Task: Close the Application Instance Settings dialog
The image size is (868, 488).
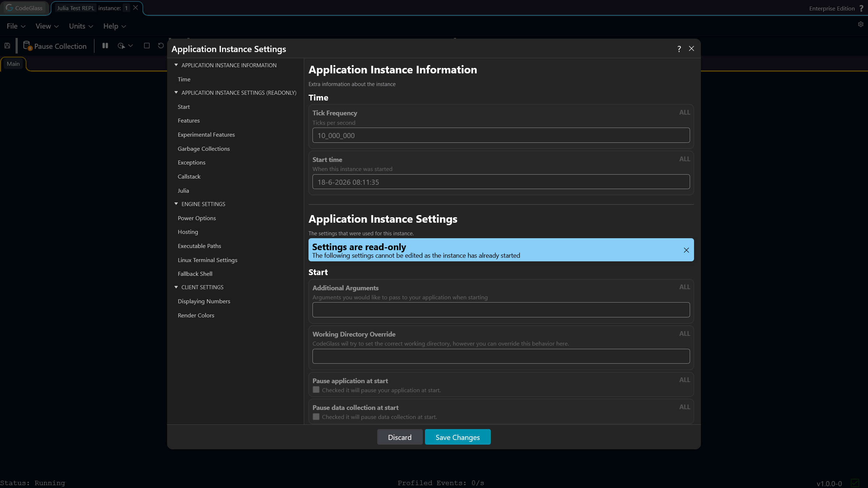Action: pyautogui.click(x=692, y=48)
